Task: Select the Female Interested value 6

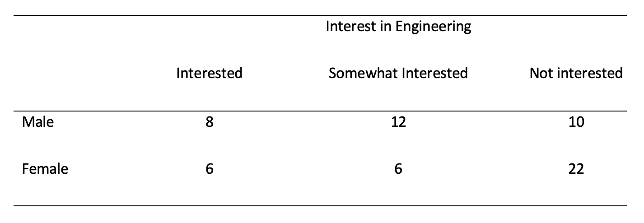Action: click(209, 169)
